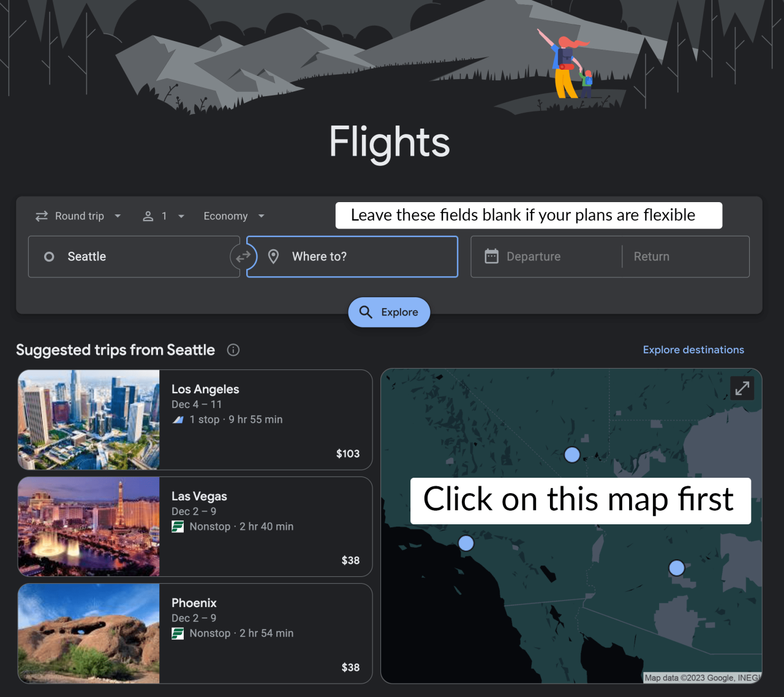Click the 1 stop · 9 hr 55 min text

pos(236,420)
